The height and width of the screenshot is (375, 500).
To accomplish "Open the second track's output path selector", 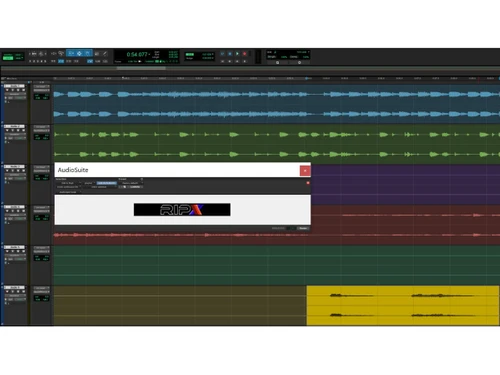I will [x=42, y=131].
